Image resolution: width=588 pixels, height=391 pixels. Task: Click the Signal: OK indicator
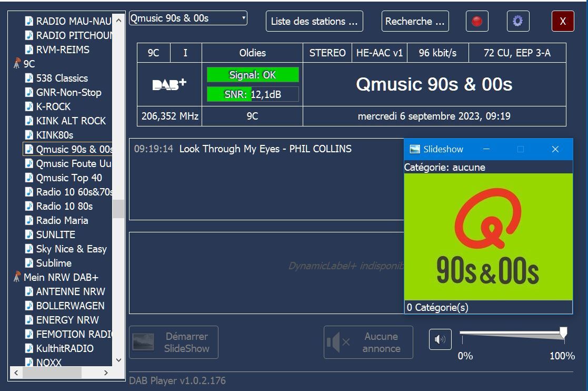pos(253,75)
